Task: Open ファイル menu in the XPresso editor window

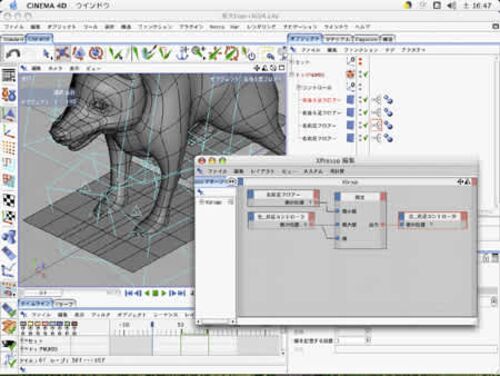Action: tap(217, 171)
